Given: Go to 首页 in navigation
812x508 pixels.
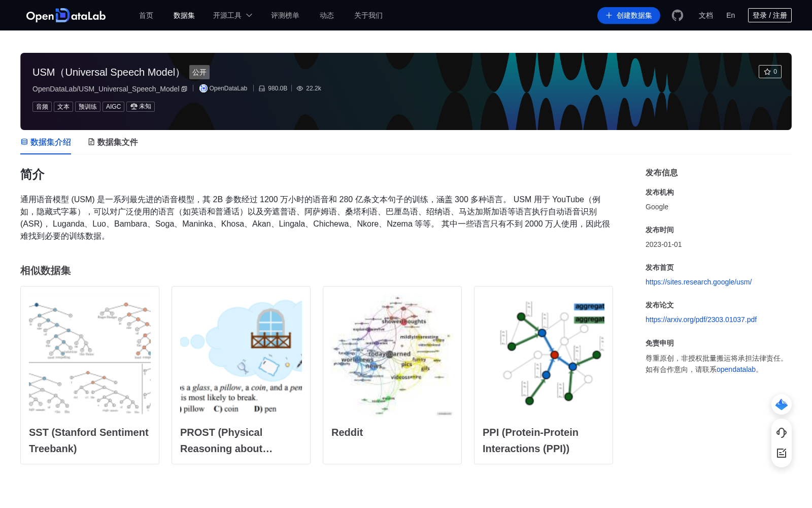Looking at the screenshot, I should [146, 15].
